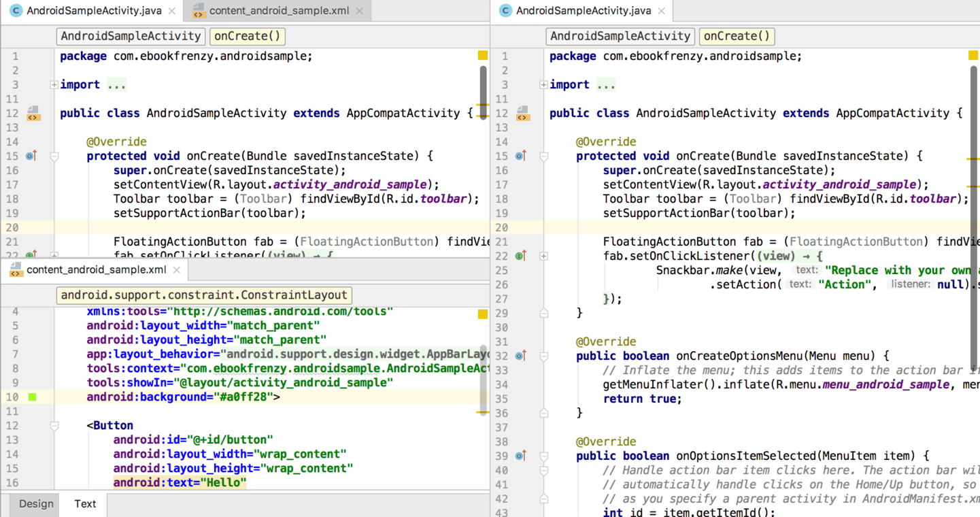The height and width of the screenshot is (517, 980).
Task: Click the ConstraintLayout breadcrumb
Action: 204,295
